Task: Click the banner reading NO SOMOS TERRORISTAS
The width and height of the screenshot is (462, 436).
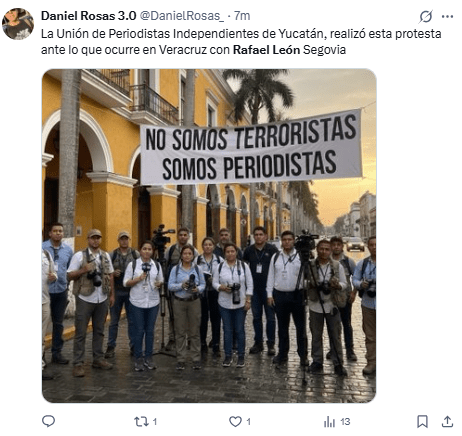Action: coord(251,147)
